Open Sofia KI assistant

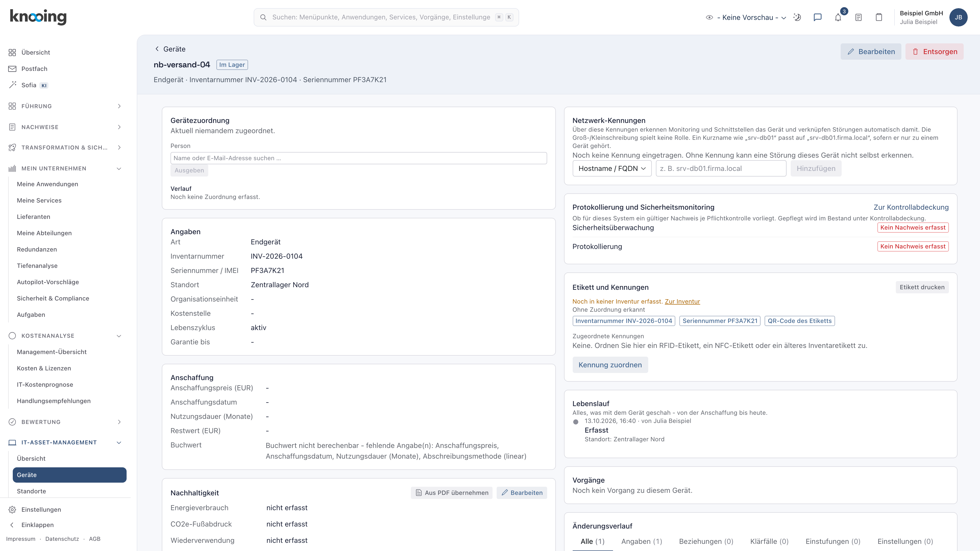29,85
